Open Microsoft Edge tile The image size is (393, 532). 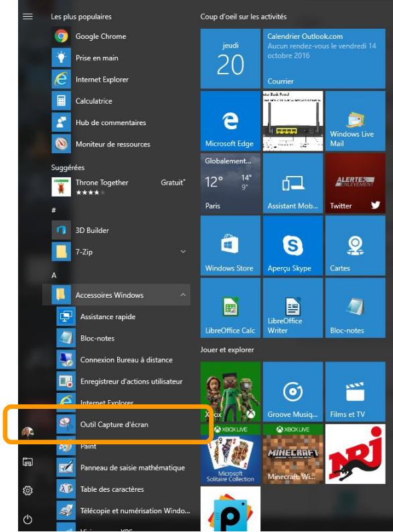coord(230,120)
